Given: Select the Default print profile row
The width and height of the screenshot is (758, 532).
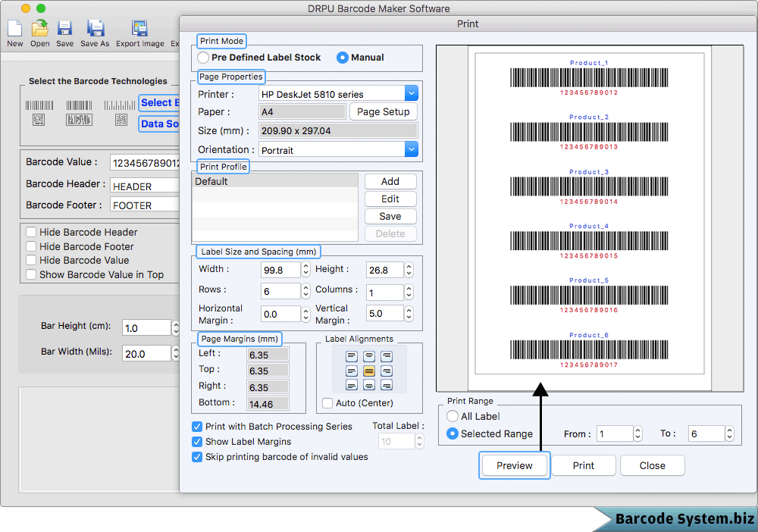Looking at the screenshot, I should click(x=275, y=181).
